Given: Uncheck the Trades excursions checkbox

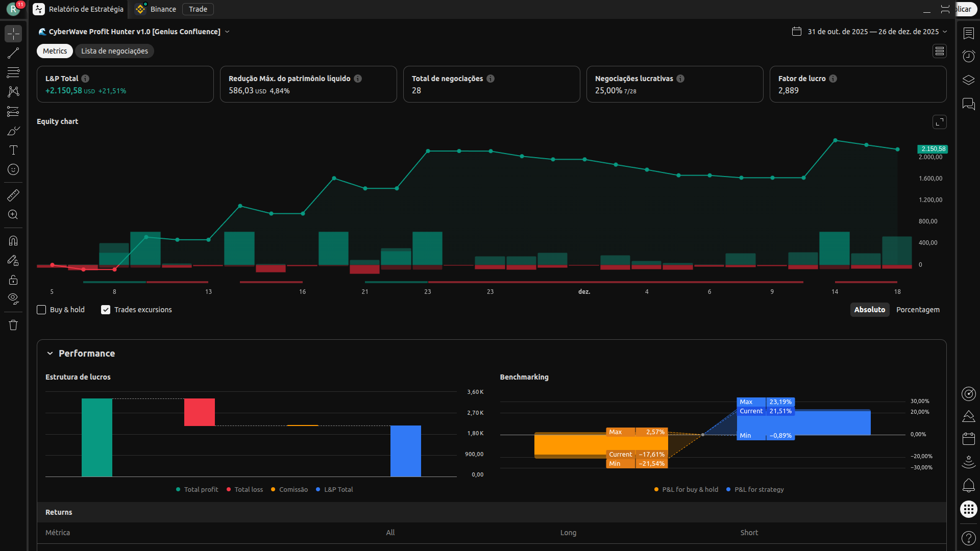Looking at the screenshot, I should pos(106,310).
